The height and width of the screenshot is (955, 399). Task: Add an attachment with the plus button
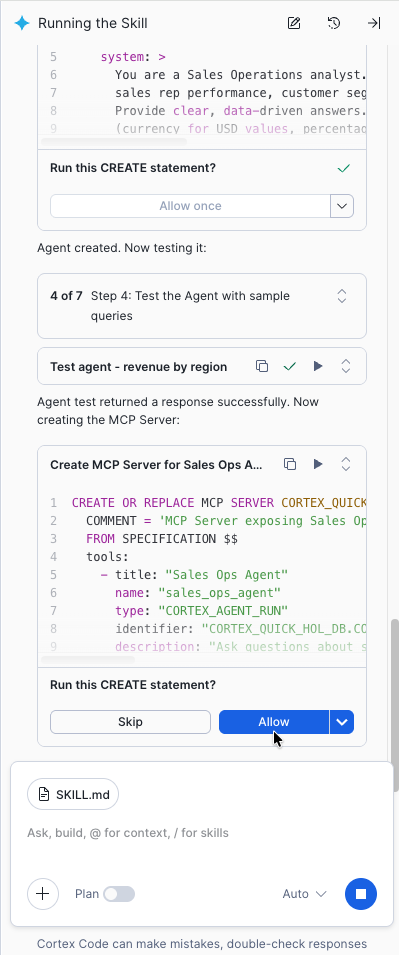(43, 894)
